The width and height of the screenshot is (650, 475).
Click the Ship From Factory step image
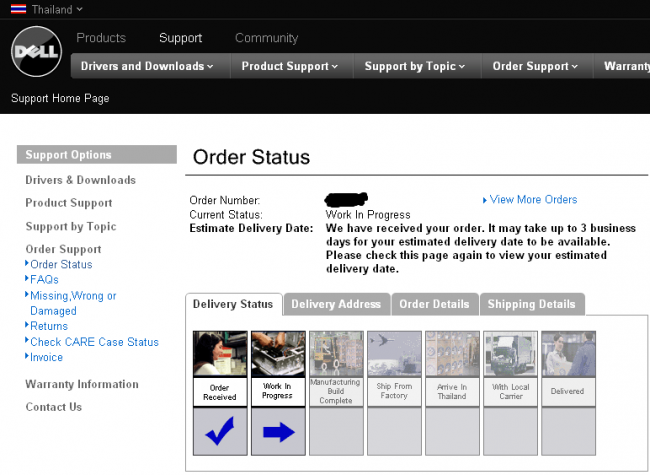coord(394,354)
